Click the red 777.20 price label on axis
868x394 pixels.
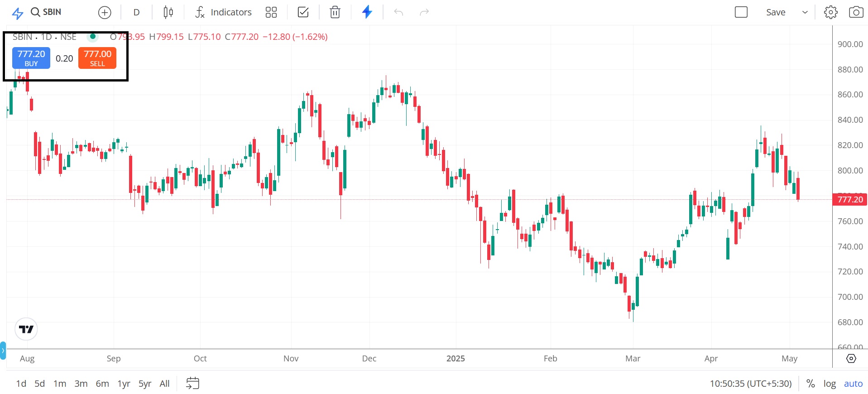point(850,199)
